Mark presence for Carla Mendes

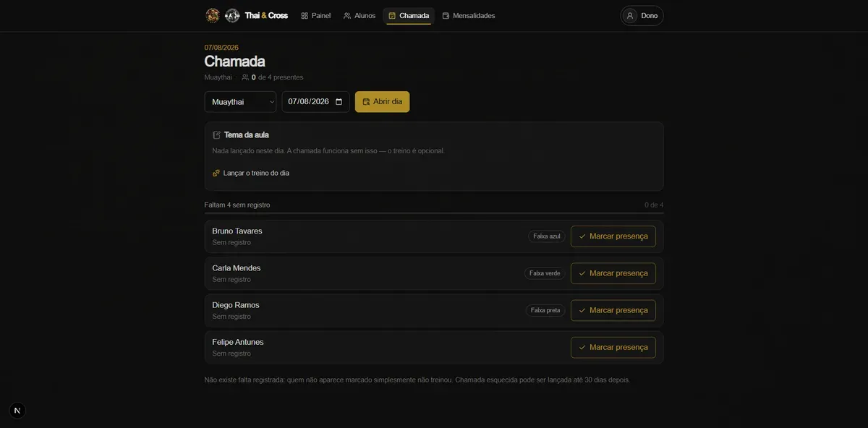pyautogui.click(x=613, y=273)
